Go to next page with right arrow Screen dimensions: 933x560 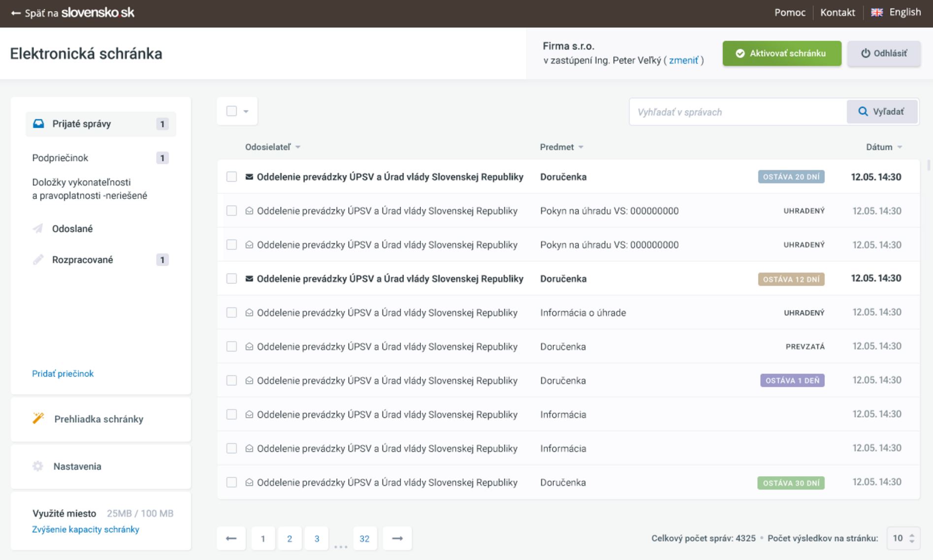(x=397, y=538)
